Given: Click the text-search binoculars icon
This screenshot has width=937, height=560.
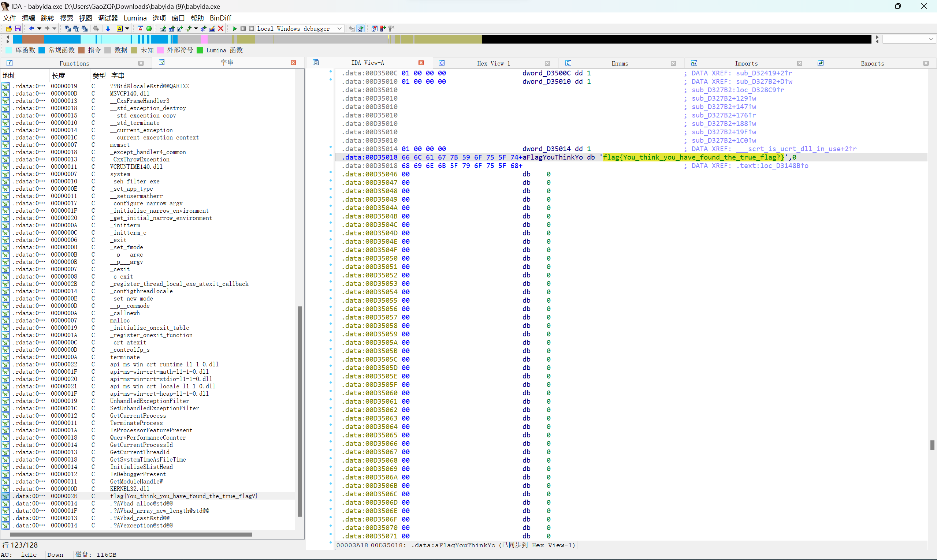Looking at the screenshot, I should point(76,29).
